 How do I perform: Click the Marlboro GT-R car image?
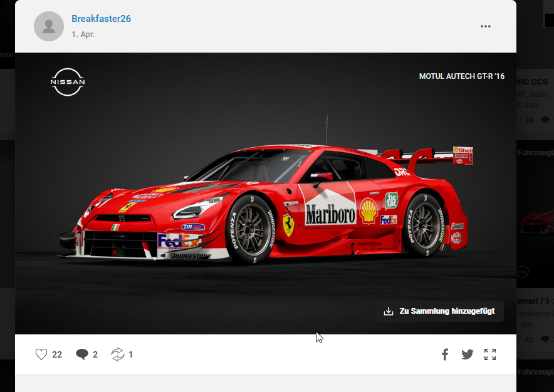pyautogui.click(x=269, y=207)
